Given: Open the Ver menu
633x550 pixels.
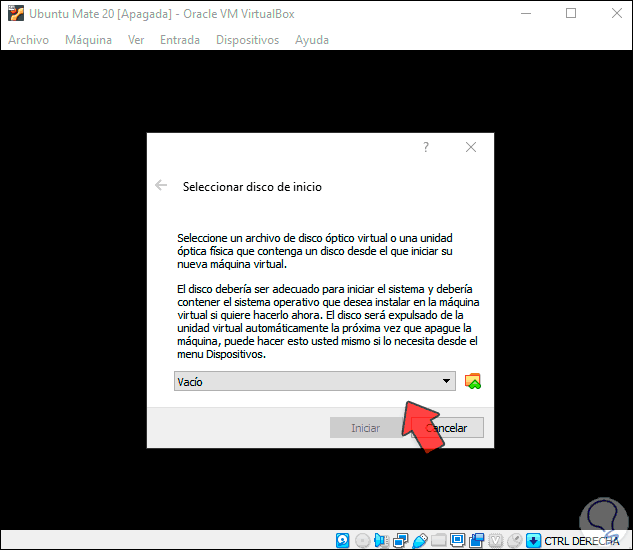Looking at the screenshot, I should (x=136, y=40).
